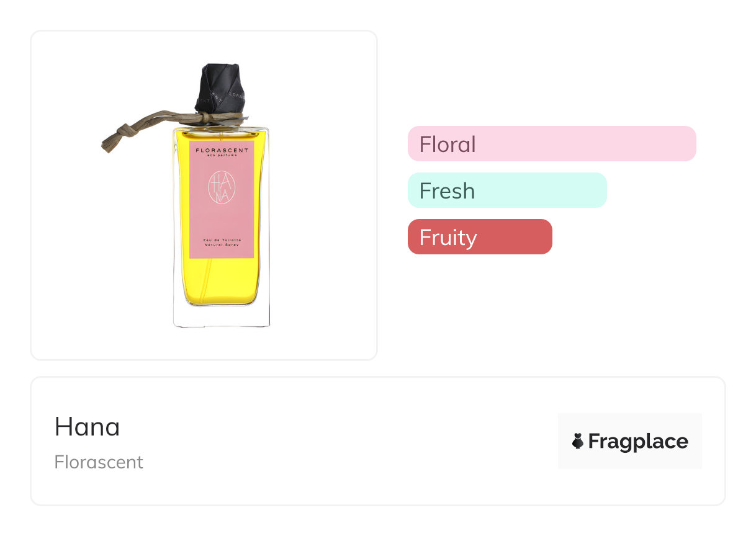
Task: Click the FLORASCENT text on bottle label
Action: [x=222, y=150]
